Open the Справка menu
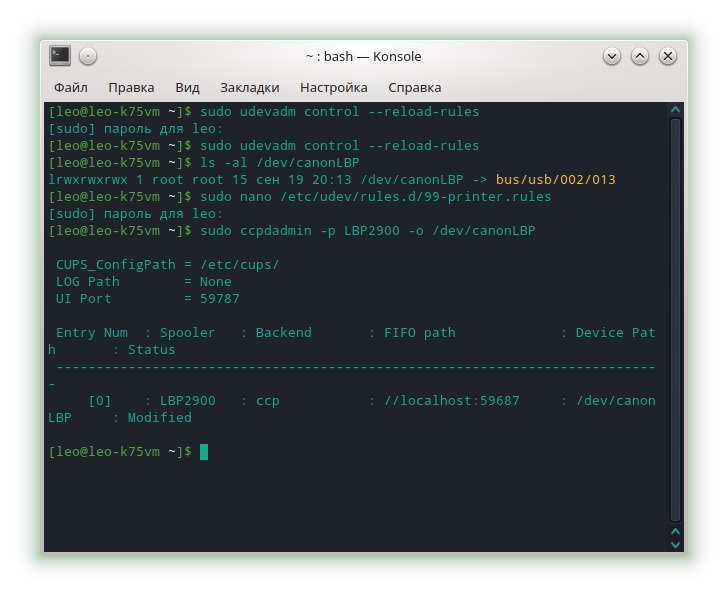Screen dimensions: 728x596 pos(414,87)
